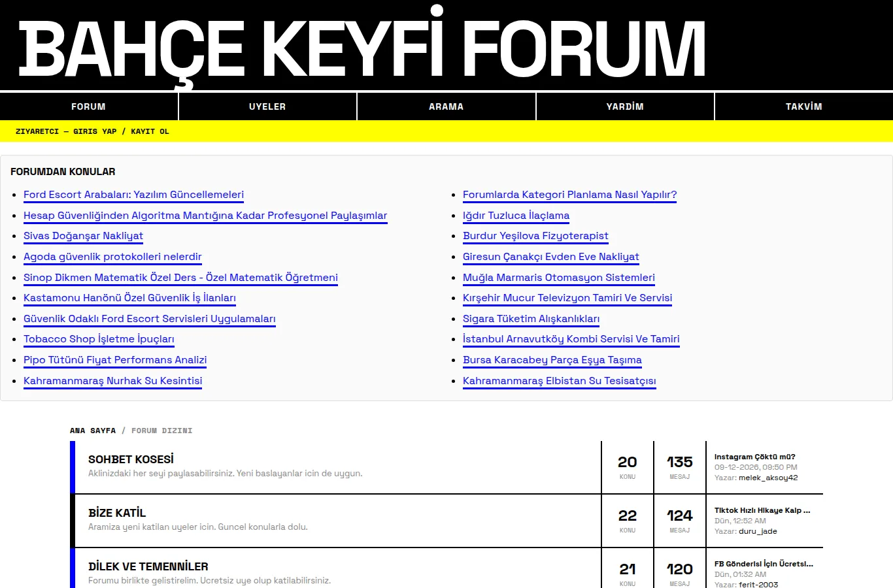This screenshot has width=893, height=588.
Task: Open topic Sivas Doğanşar Nakliyat
Action: click(x=83, y=236)
